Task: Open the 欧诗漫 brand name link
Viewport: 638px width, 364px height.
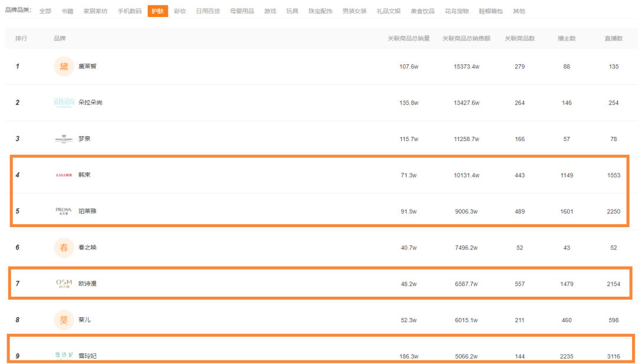Action: coord(87,284)
